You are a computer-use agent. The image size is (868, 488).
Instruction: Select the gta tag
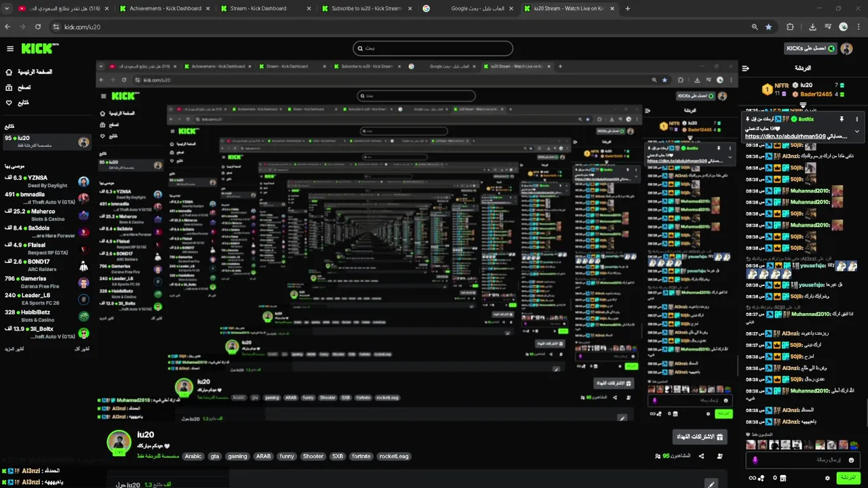(x=215, y=456)
